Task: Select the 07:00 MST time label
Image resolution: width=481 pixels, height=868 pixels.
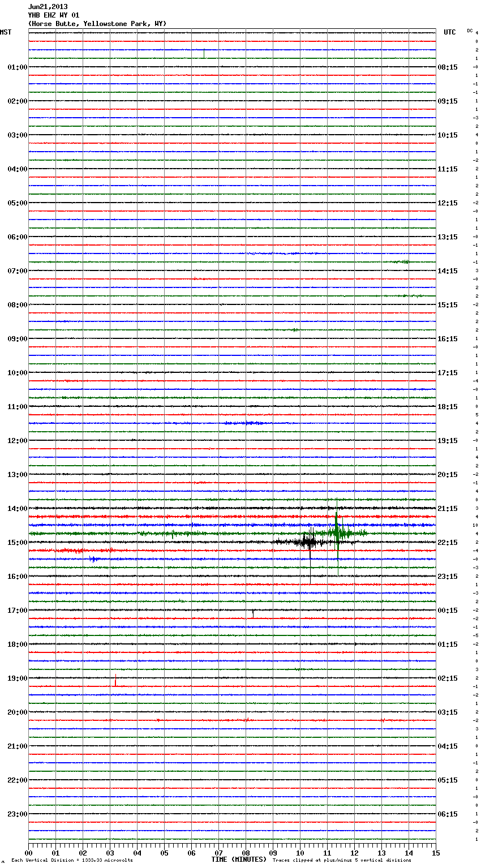Action: click(17, 271)
